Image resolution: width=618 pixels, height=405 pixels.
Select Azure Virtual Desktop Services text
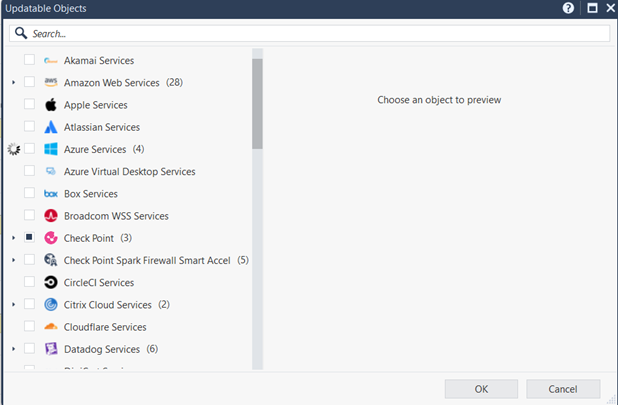tap(130, 171)
